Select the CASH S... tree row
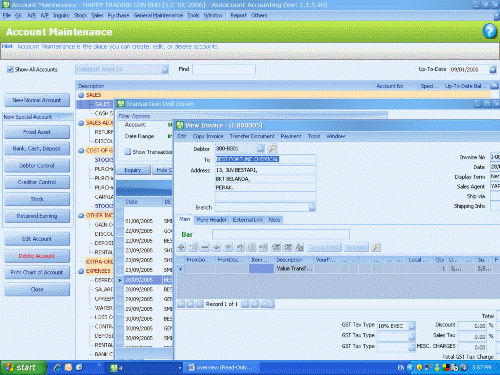Image resolution: width=500 pixels, height=375 pixels. pyautogui.click(x=104, y=113)
